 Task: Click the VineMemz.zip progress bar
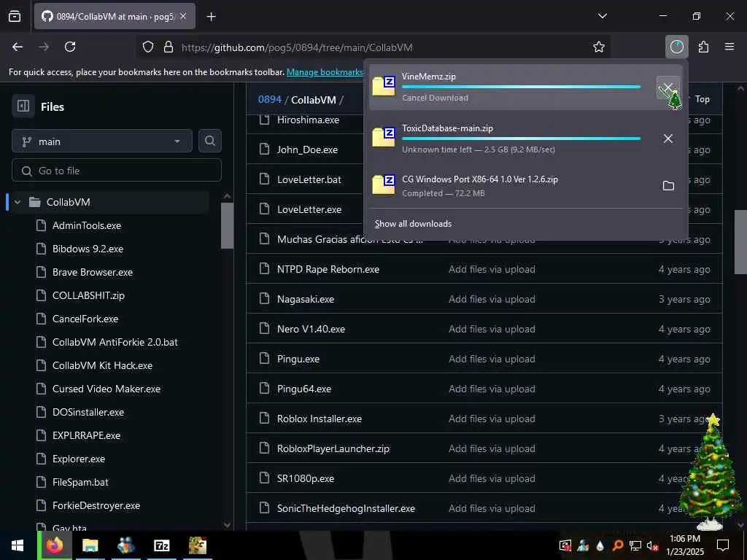521,87
